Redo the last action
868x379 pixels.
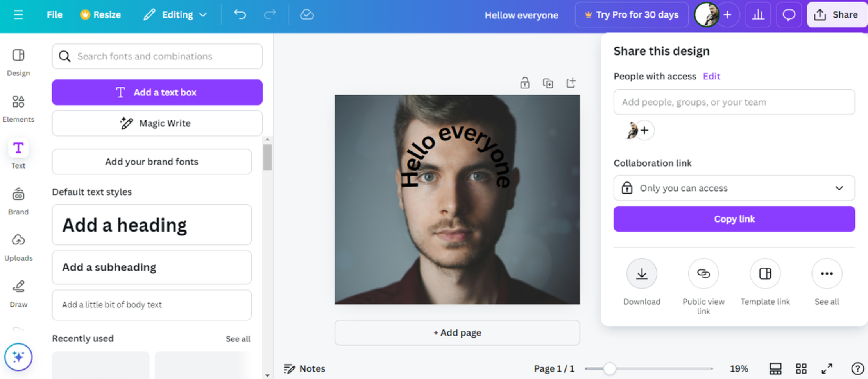[x=270, y=15]
